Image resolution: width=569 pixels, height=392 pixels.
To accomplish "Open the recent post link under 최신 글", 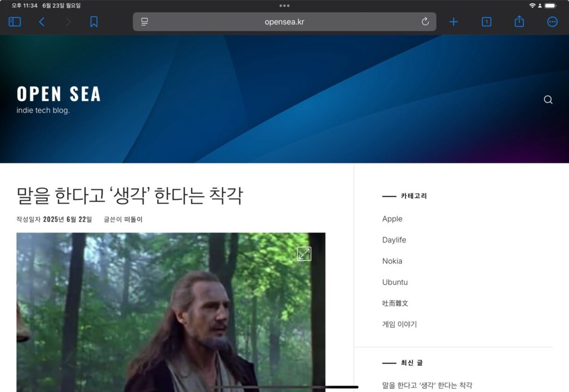I will pyautogui.click(x=427, y=385).
